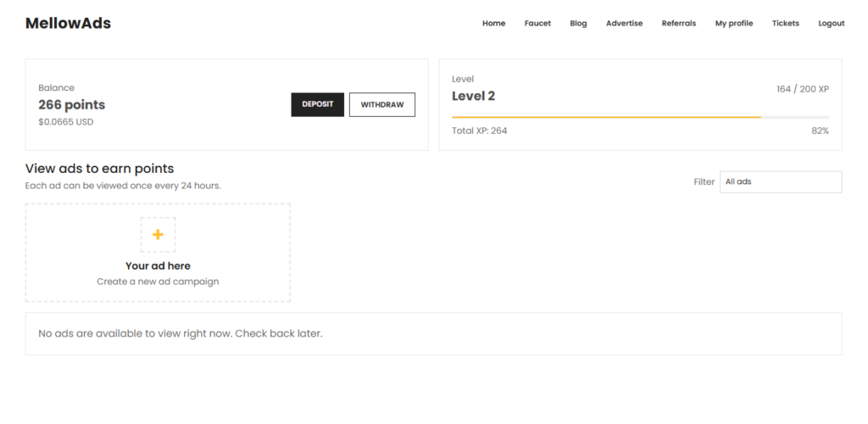View the Referrals page
This screenshot has height=424, width=868.
[x=678, y=24]
